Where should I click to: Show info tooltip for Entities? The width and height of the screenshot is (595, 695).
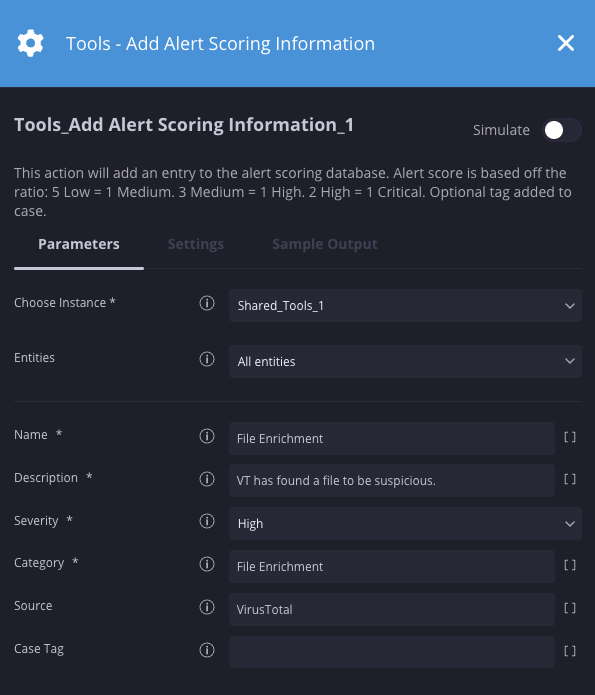pos(207,359)
